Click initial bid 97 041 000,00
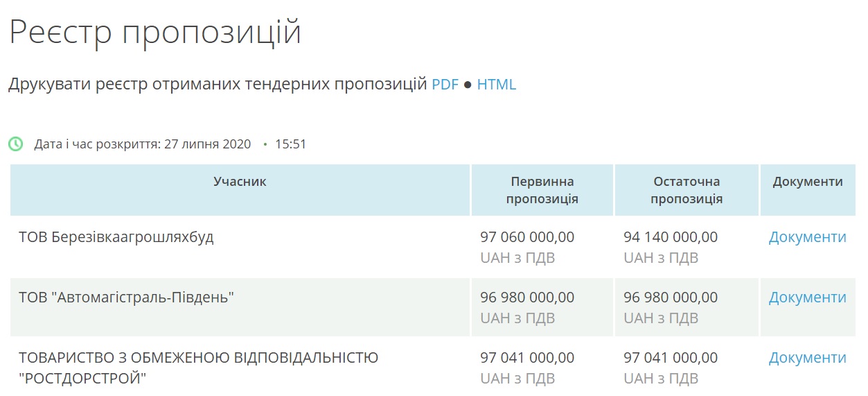Image resolution: width=868 pixels, height=396 pixels. [527, 358]
